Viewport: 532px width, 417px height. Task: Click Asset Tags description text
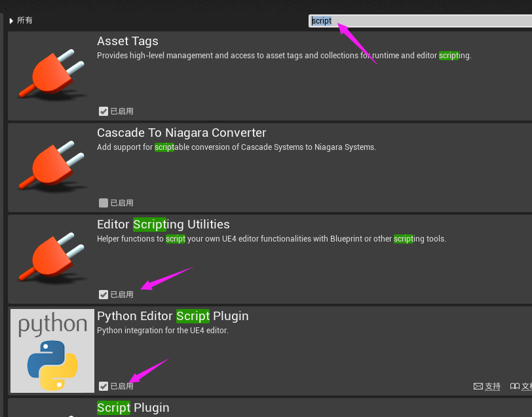point(284,56)
